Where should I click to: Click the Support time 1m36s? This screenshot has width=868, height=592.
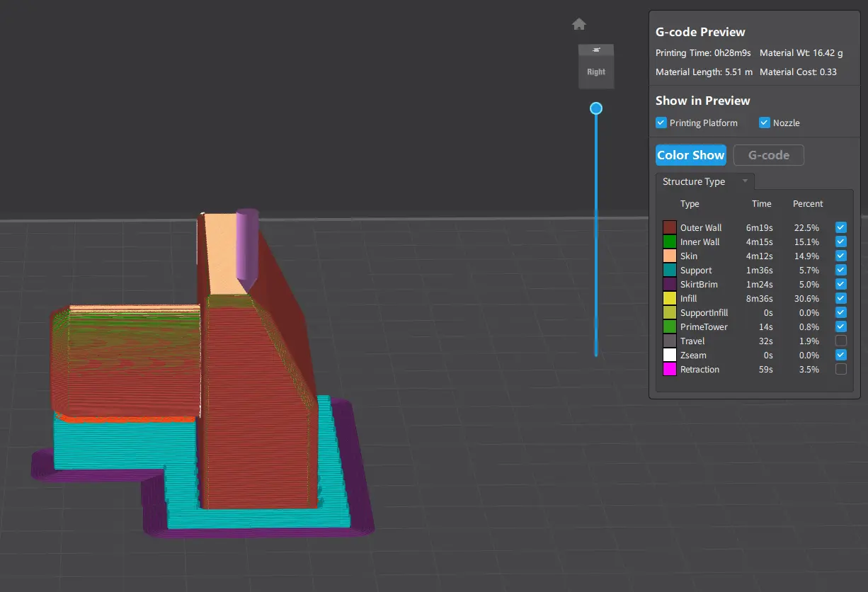pyautogui.click(x=760, y=270)
